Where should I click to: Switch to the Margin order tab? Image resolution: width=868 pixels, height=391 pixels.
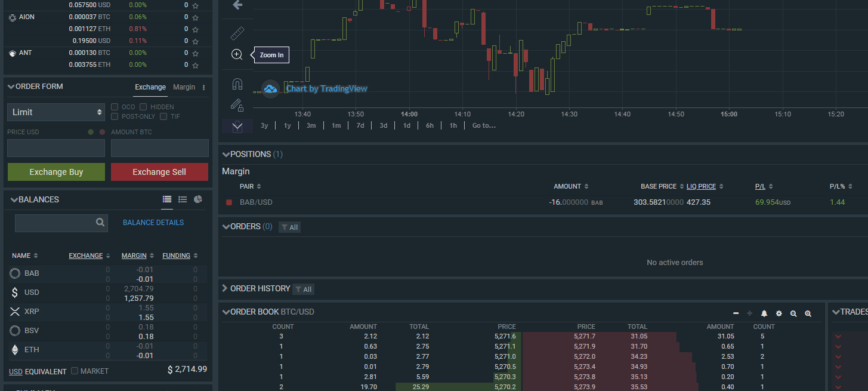point(184,87)
